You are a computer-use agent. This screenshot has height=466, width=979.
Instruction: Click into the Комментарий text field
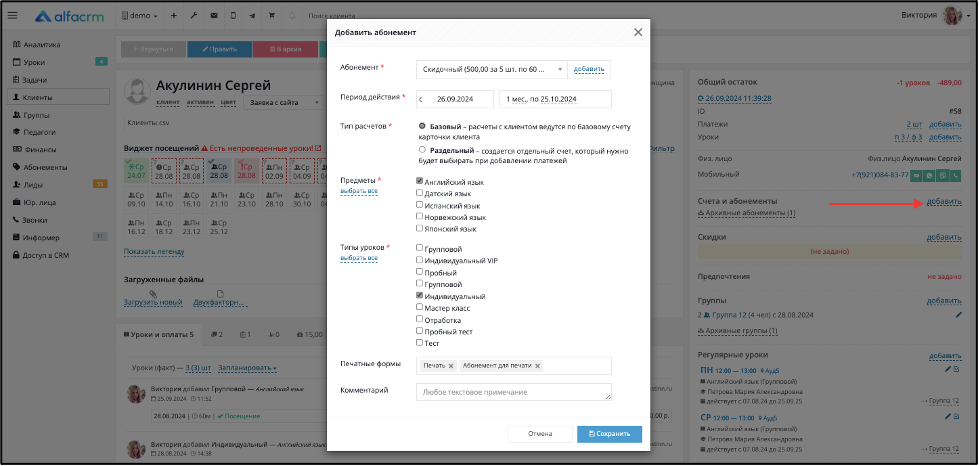click(513, 392)
